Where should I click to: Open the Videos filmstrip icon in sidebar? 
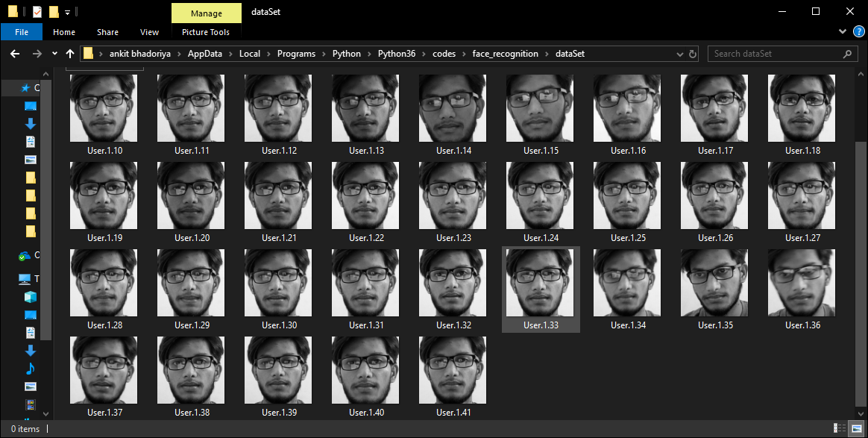point(31,404)
